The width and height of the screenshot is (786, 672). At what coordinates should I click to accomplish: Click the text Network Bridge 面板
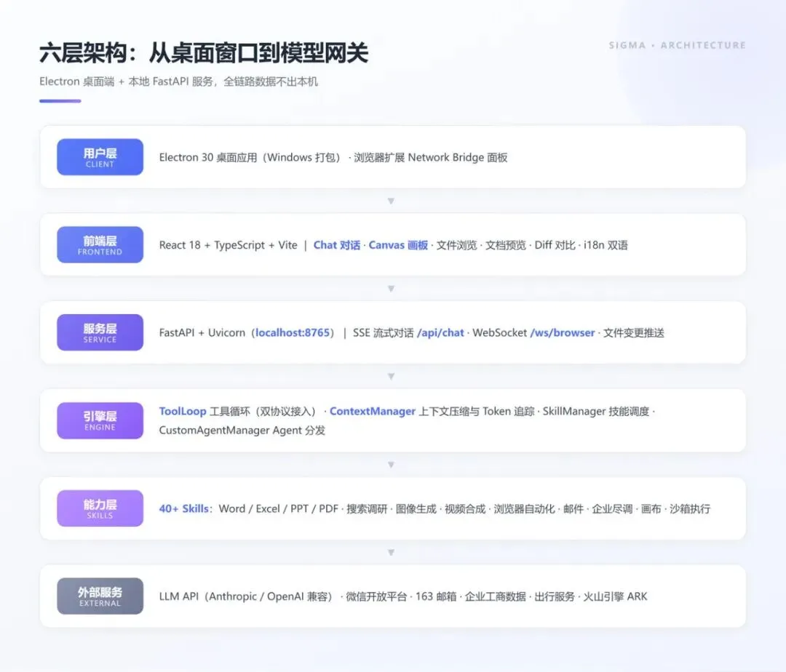point(458,157)
